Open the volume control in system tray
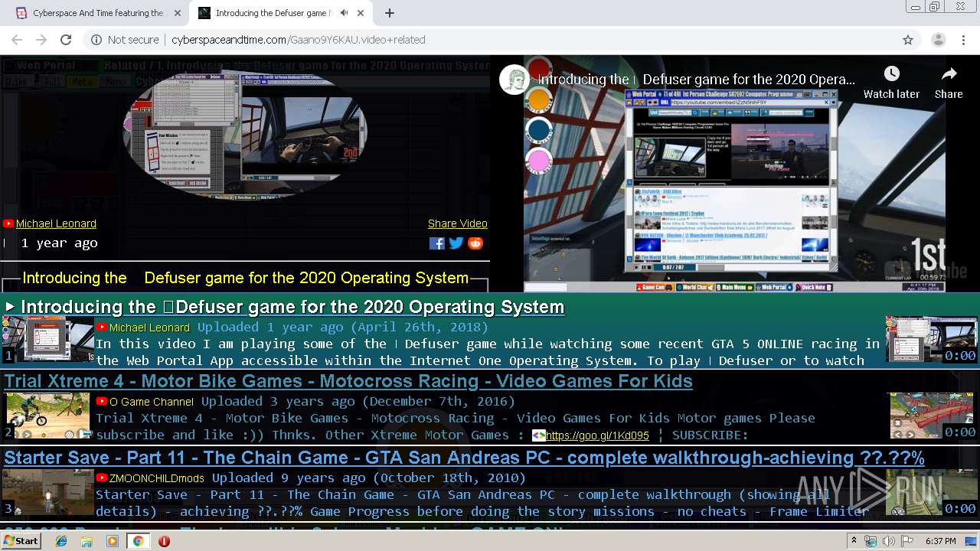The height and width of the screenshot is (551, 980). (888, 541)
